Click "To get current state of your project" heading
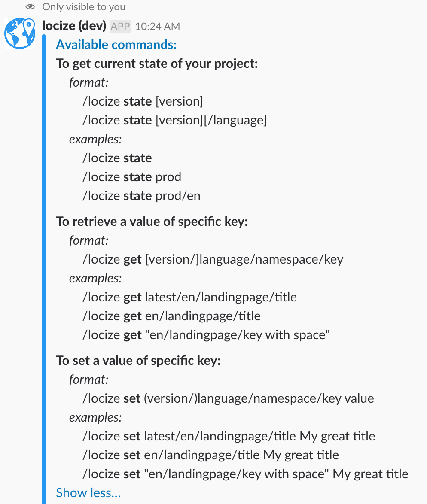 pyautogui.click(x=157, y=64)
